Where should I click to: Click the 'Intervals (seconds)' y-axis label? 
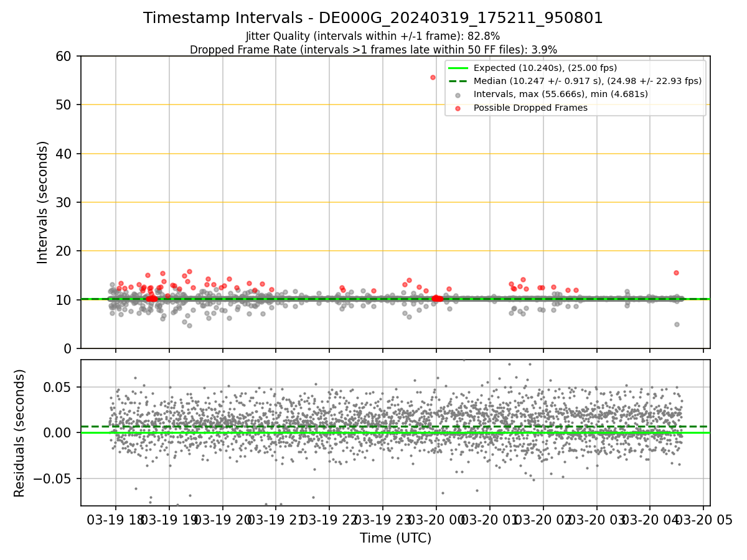tap(42, 202)
